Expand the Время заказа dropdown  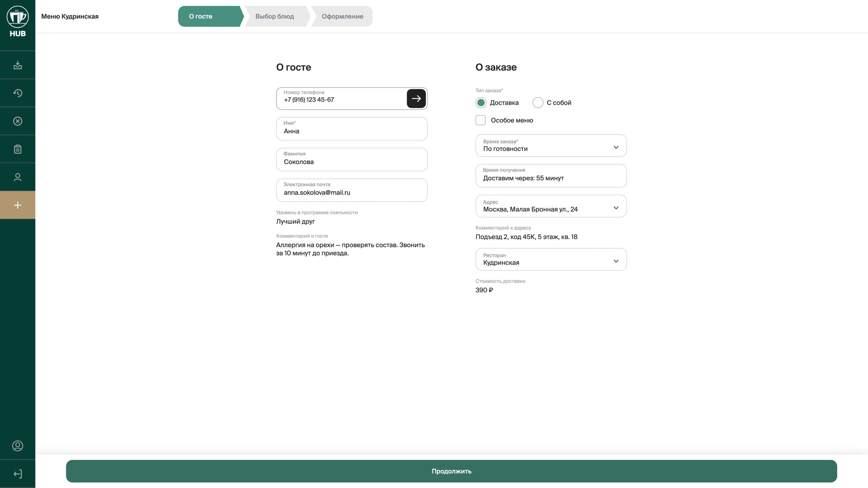[551, 145]
